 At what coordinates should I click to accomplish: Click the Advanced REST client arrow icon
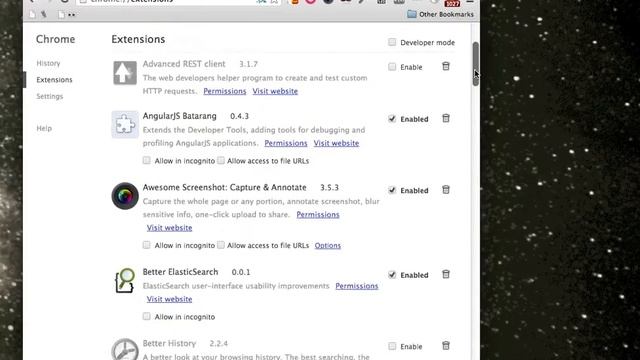[x=125, y=73]
